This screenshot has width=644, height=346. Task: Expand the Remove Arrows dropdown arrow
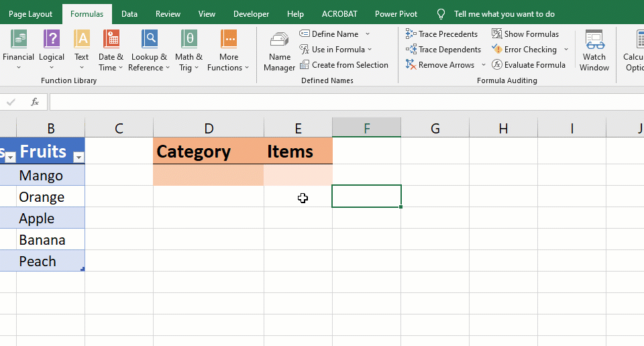coord(484,65)
